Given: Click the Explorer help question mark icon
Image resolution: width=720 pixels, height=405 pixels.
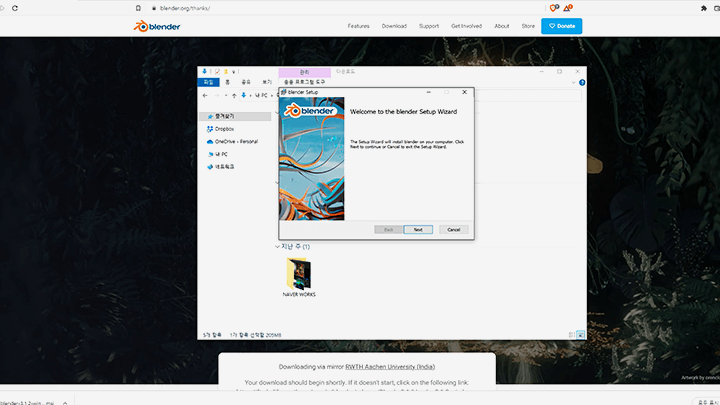Looking at the screenshot, I should 582,83.
